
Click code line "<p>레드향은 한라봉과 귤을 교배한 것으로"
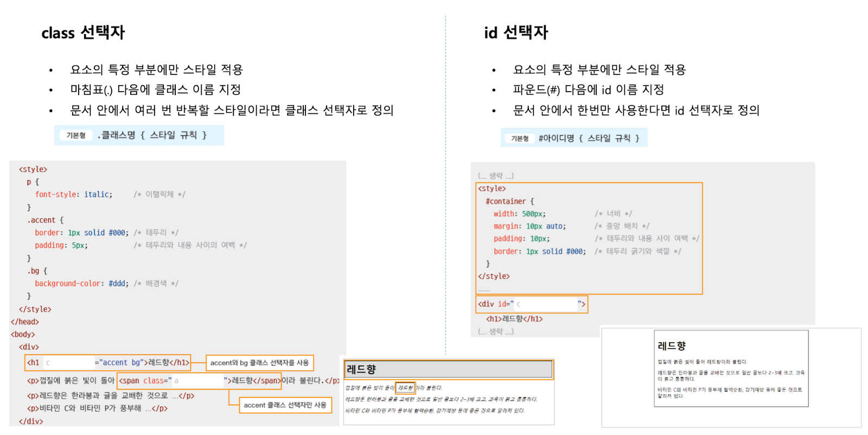pyautogui.click(x=111, y=395)
